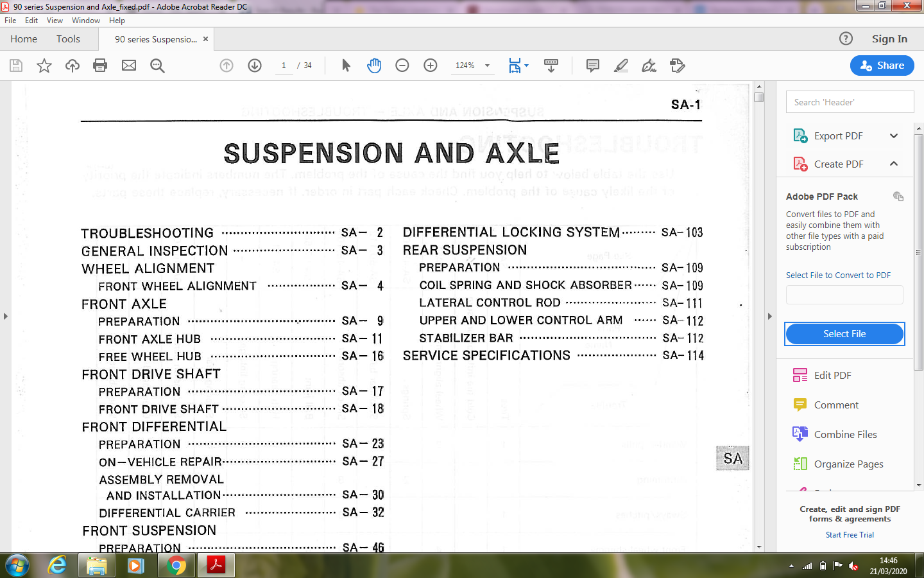Open Edit PDF tool
Image resolution: width=924 pixels, height=578 pixels.
[x=832, y=375]
